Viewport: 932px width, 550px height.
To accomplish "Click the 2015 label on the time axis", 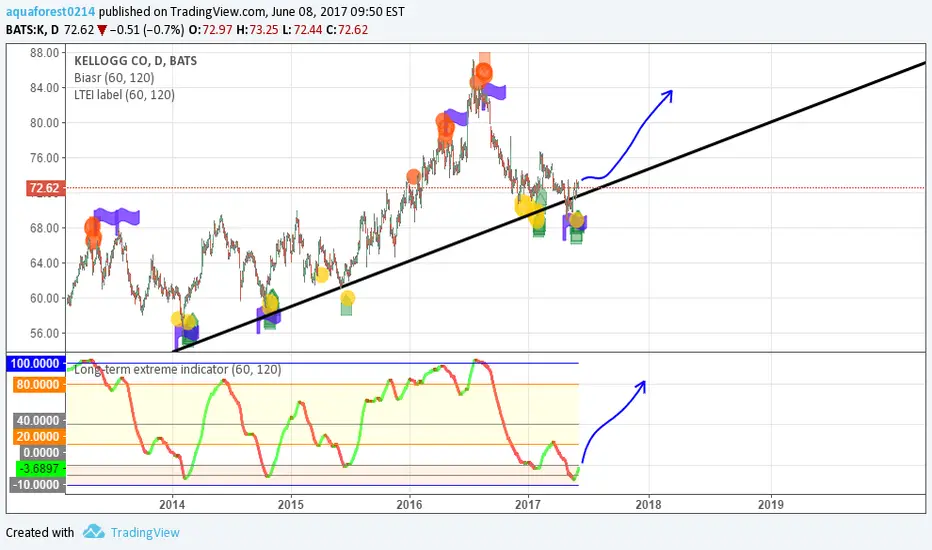I will [x=291, y=505].
